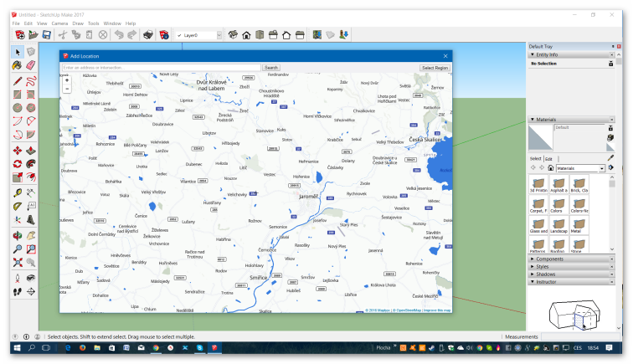Open Edge browser from taskbar

tap(68, 347)
